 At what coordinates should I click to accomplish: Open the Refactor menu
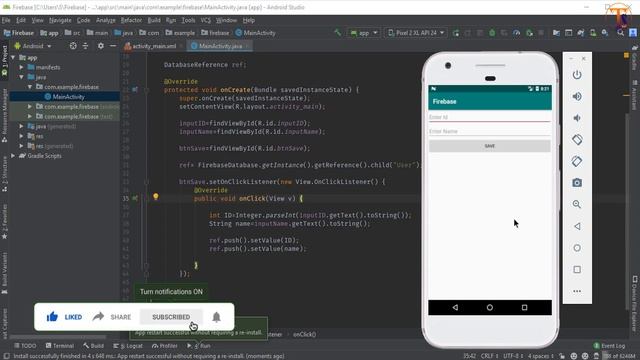point(131,20)
